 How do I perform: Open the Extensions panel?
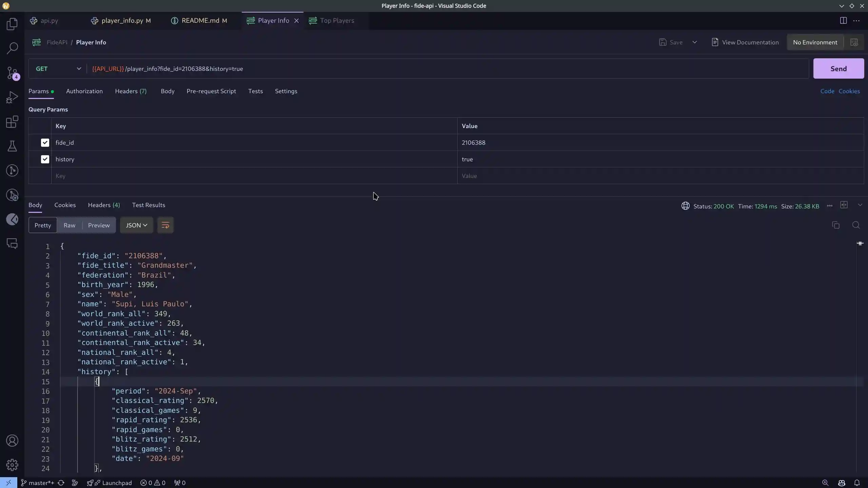coord(12,122)
